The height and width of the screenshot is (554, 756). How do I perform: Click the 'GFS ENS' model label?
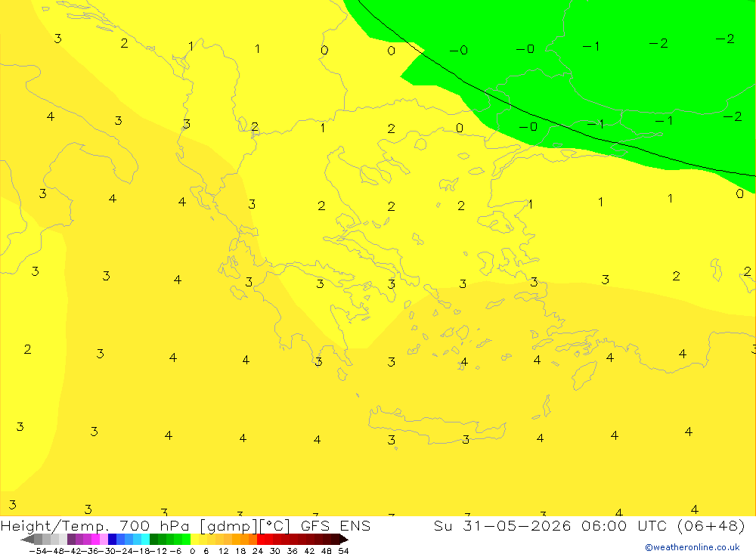point(336,525)
